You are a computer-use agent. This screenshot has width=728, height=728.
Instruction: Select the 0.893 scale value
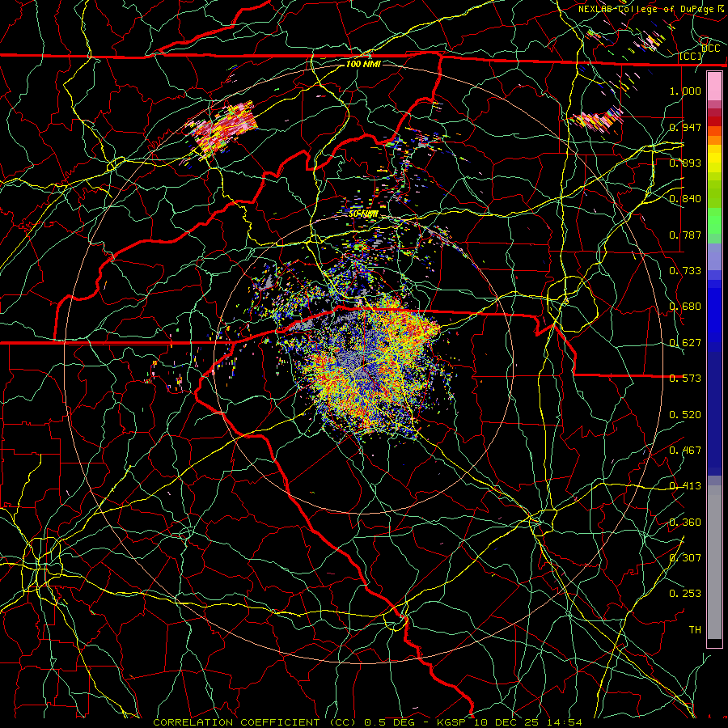(685, 163)
